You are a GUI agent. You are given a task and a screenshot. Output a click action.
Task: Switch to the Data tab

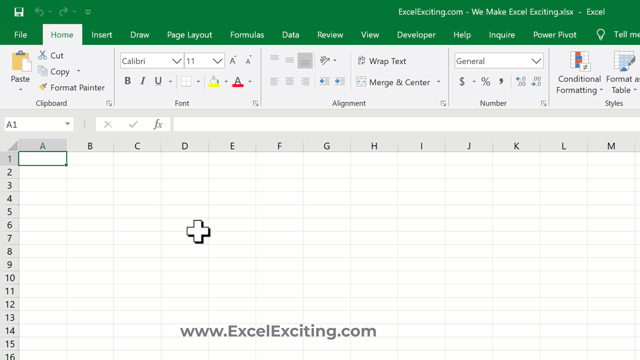coord(291,35)
